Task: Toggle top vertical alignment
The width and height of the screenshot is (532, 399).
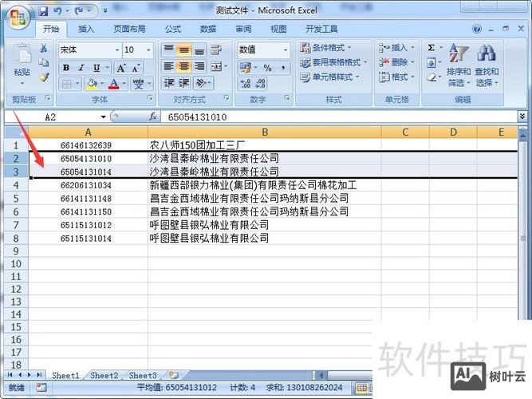Action: pos(168,49)
